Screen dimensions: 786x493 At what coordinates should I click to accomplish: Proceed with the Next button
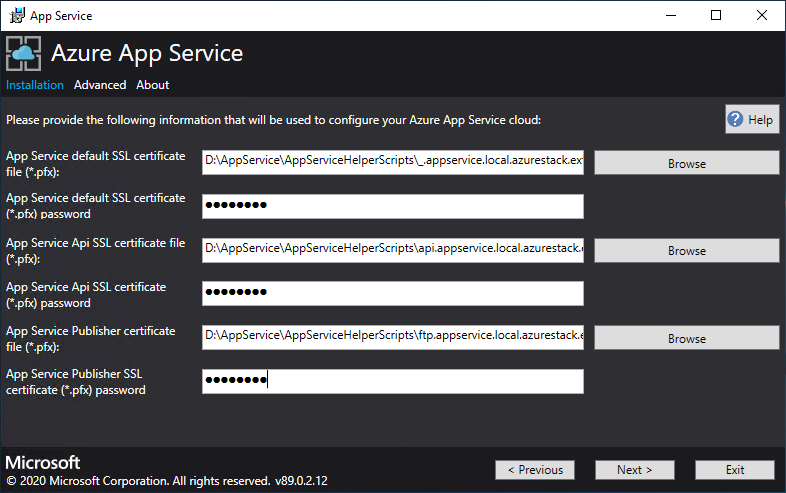pos(635,470)
